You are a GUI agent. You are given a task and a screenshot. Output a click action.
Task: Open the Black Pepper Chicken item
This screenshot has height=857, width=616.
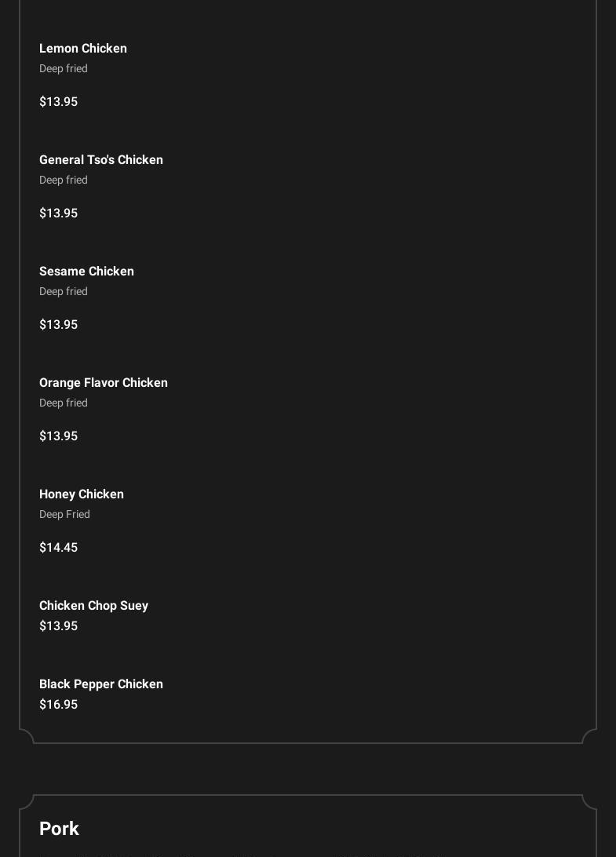(101, 684)
